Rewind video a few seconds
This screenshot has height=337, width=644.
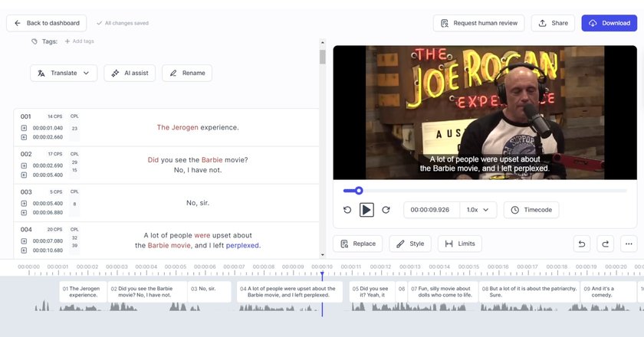pos(347,210)
